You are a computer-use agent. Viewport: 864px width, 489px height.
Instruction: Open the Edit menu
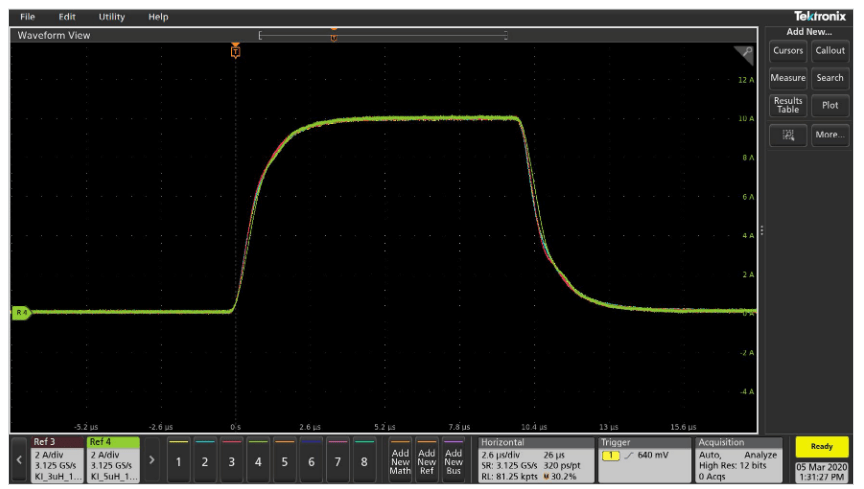tap(67, 17)
